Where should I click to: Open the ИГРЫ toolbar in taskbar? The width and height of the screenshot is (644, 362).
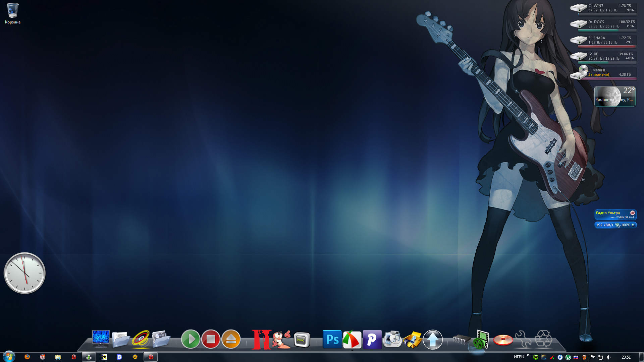point(519,357)
